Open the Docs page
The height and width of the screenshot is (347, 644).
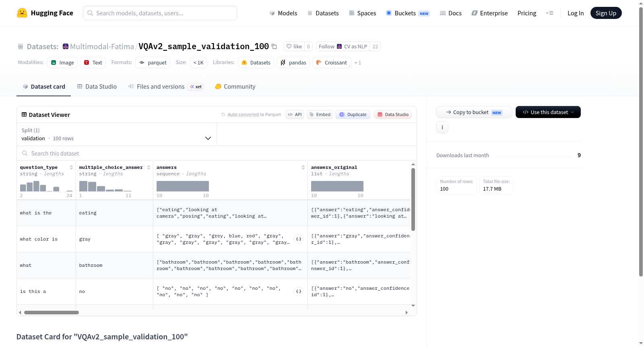(x=451, y=13)
